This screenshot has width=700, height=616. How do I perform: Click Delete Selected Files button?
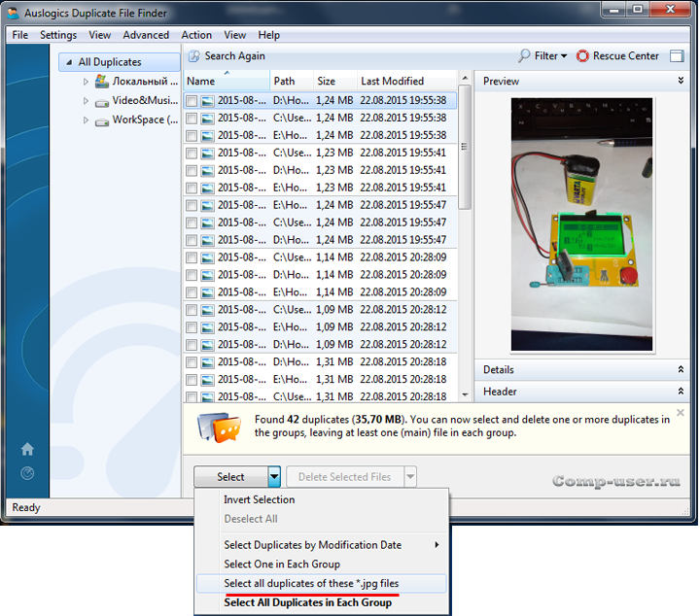click(x=344, y=477)
